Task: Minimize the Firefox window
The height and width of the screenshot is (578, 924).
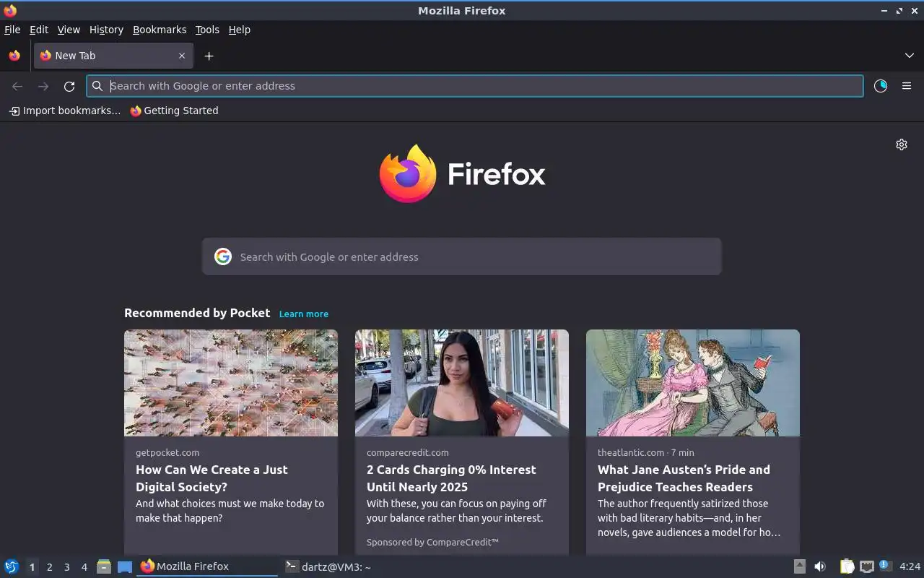Action: 884,11
